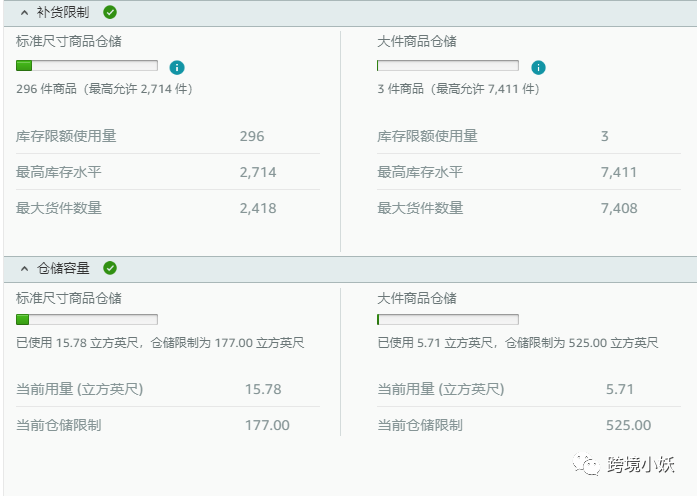
Task: Click standard-size storage capacity bar showing 15.78 used
Action: [87, 320]
